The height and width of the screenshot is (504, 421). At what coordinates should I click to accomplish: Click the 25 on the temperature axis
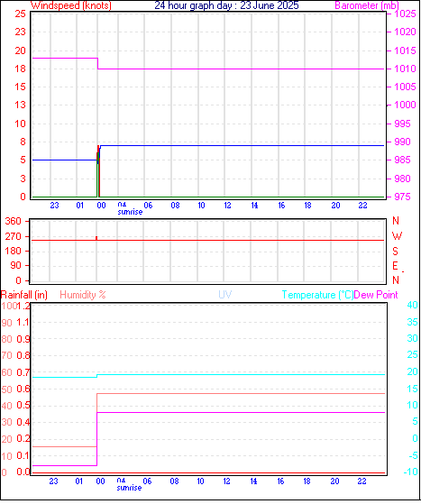click(412, 355)
